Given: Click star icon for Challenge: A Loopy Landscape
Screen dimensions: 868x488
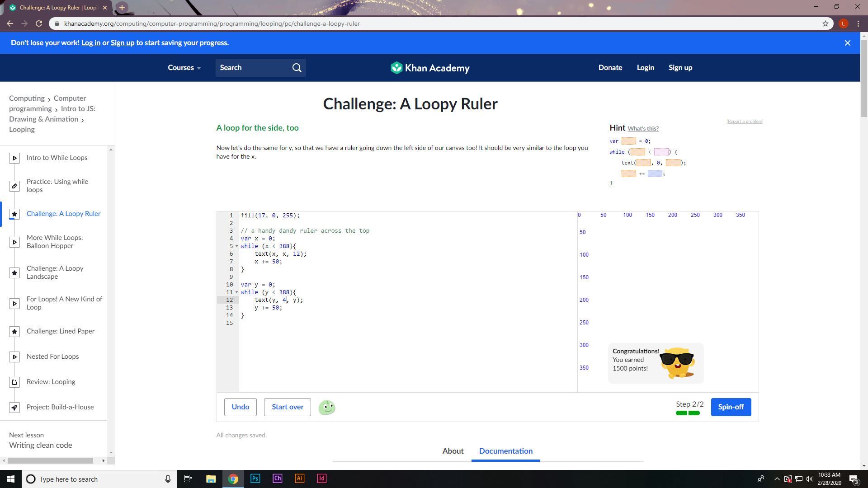Looking at the screenshot, I should click(x=14, y=273).
